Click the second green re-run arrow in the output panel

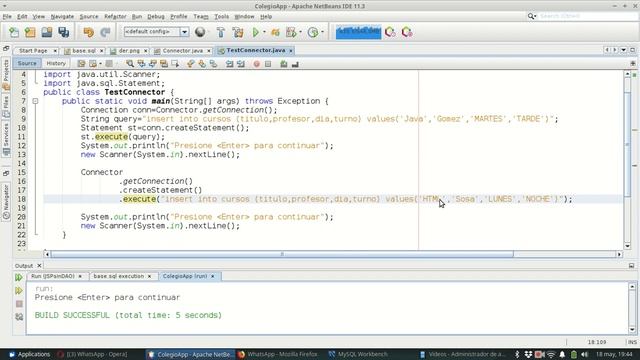coord(19,291)
